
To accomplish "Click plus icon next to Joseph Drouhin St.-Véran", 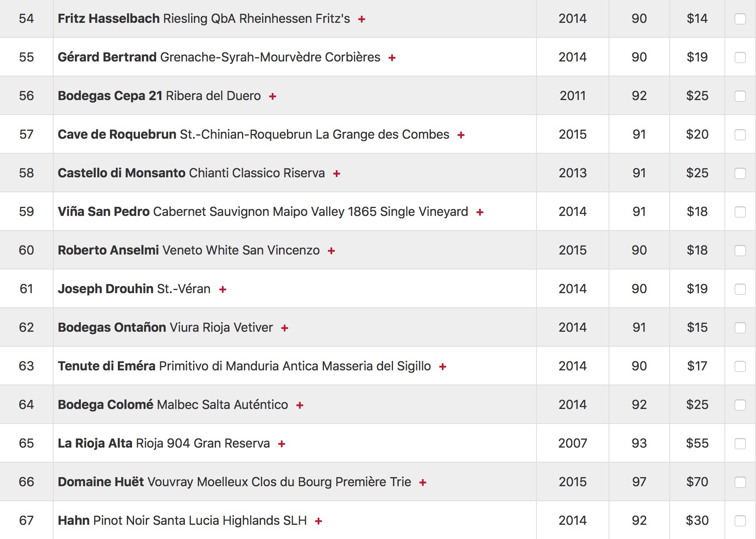I will (x=223, y=289).
